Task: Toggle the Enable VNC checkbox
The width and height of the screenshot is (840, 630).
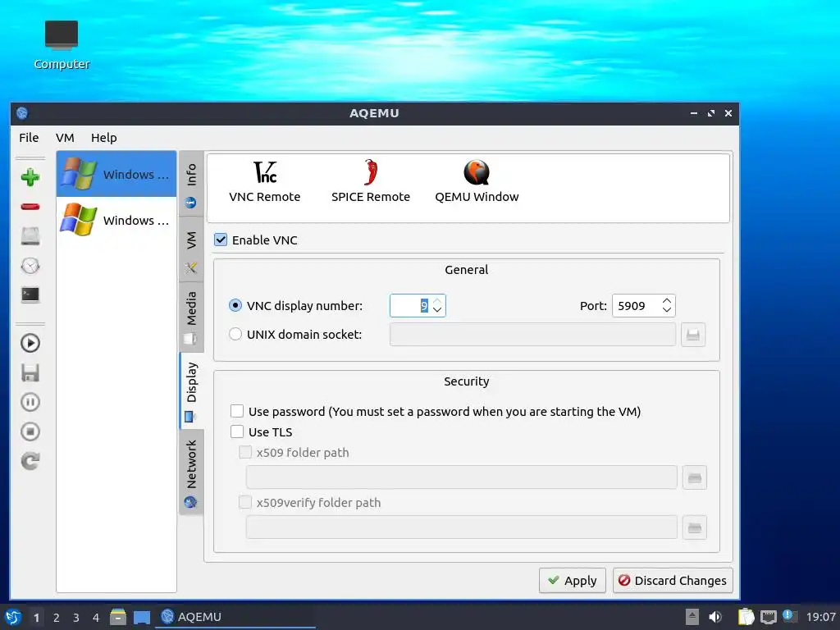Action: [x=221, y=240]
